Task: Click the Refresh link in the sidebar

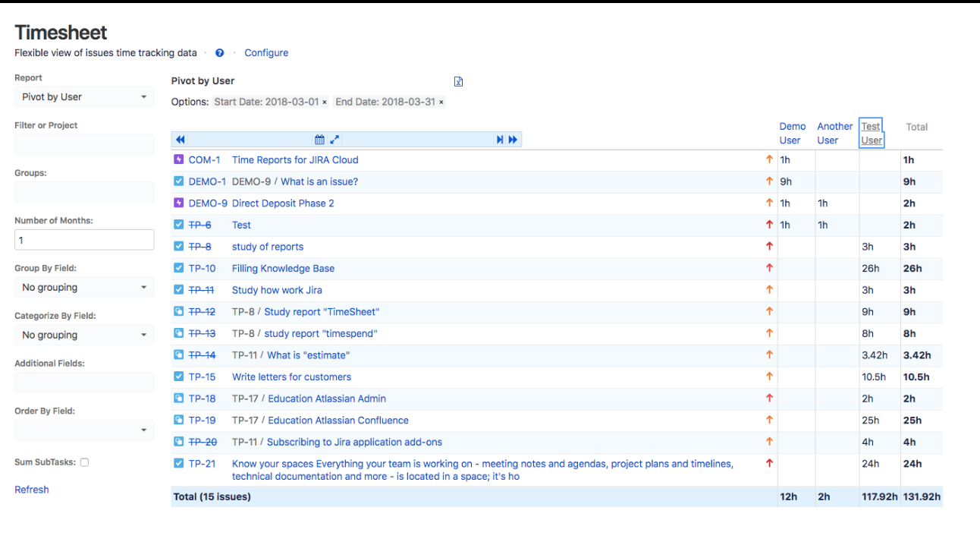Action: tap(31, 489)
